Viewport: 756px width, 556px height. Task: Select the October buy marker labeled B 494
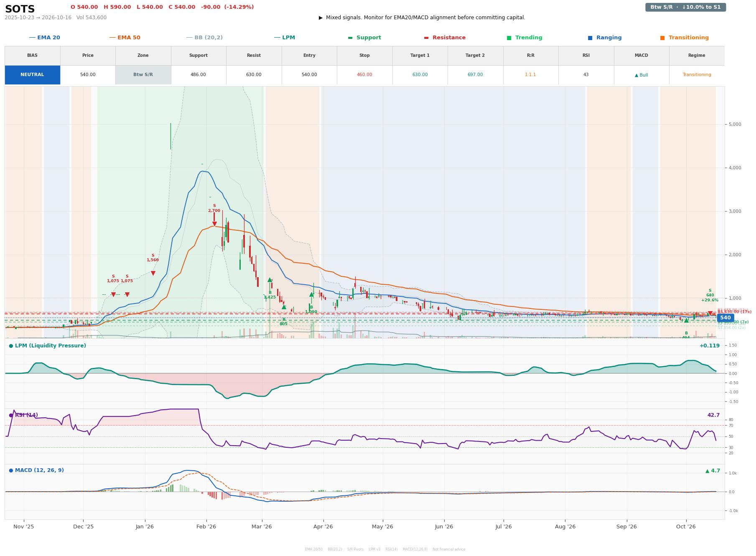pyautogui.click(x=686, y=321)
